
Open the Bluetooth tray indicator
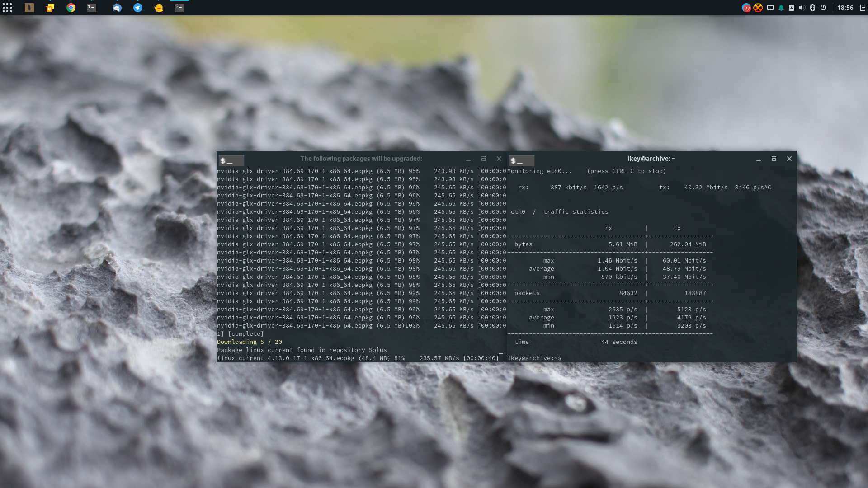(812, 8)
